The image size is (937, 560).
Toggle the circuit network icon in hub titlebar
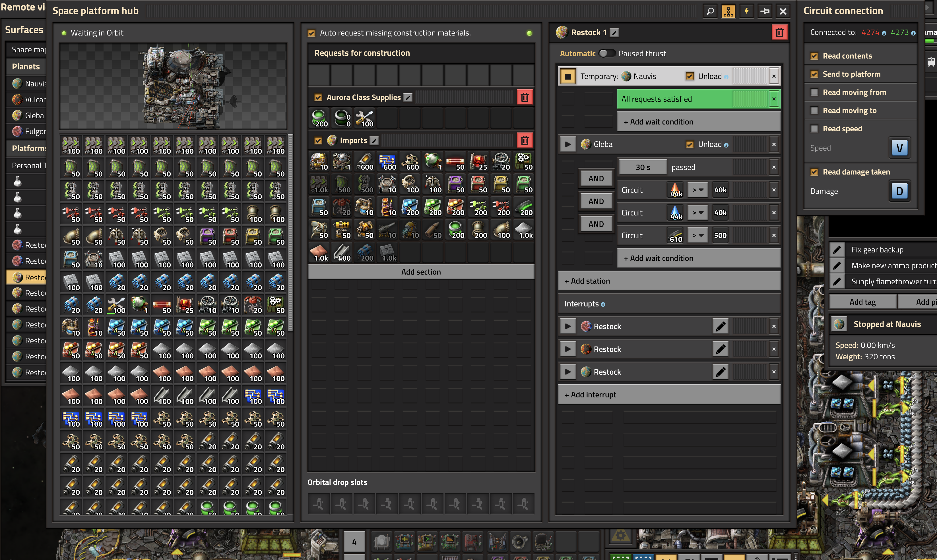click(x=728, y=11)
